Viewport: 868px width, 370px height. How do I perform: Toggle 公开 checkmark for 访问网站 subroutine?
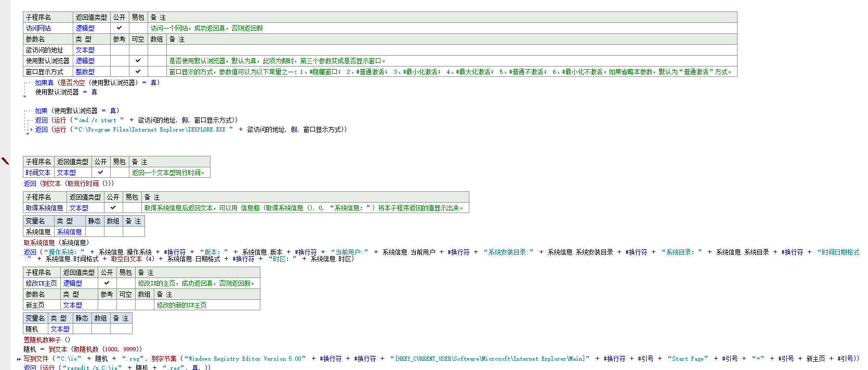pos(120,28)
